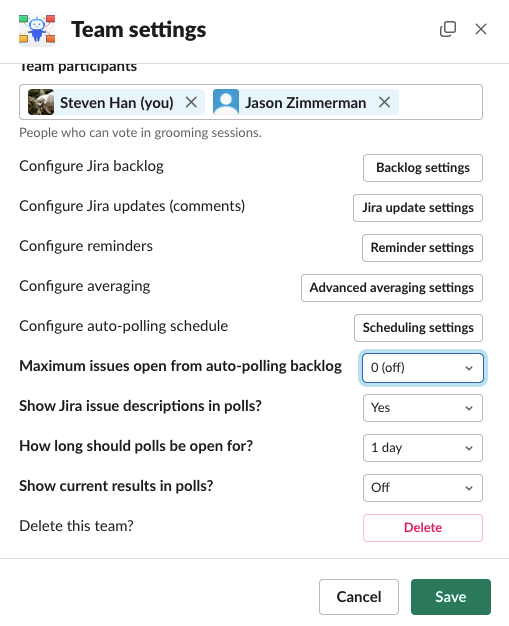
Task: Click the app robot icon in header
Action: pyautogui.click(x=37, y=30)
